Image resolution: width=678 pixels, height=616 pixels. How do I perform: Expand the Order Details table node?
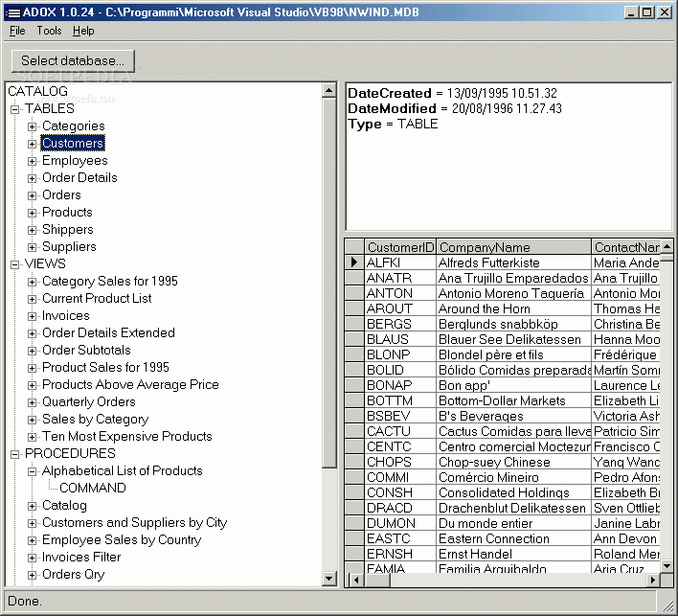click(x=32, y=178)
